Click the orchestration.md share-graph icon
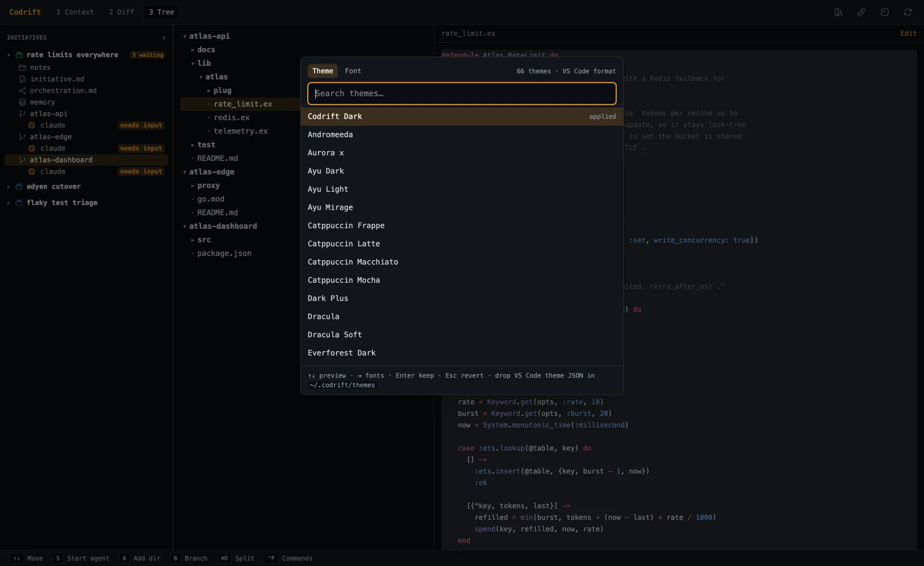924x566 pixels. click(22, 91)
